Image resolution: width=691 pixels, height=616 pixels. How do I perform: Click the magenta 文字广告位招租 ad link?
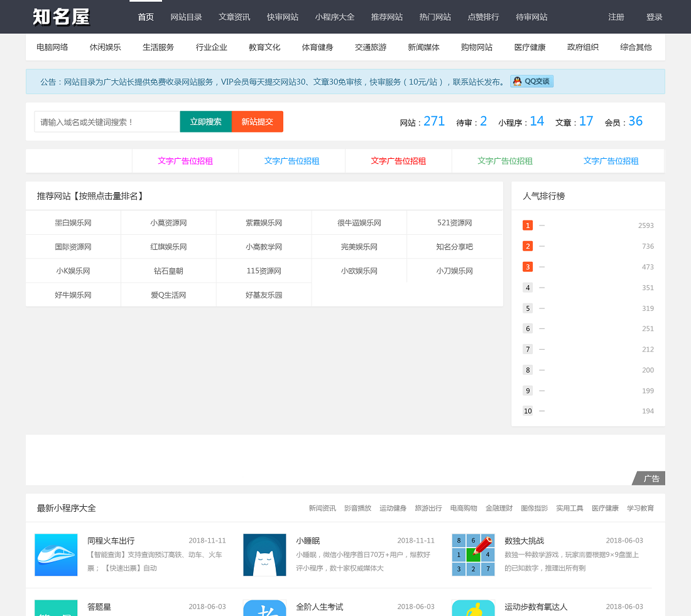pos(185,161)
